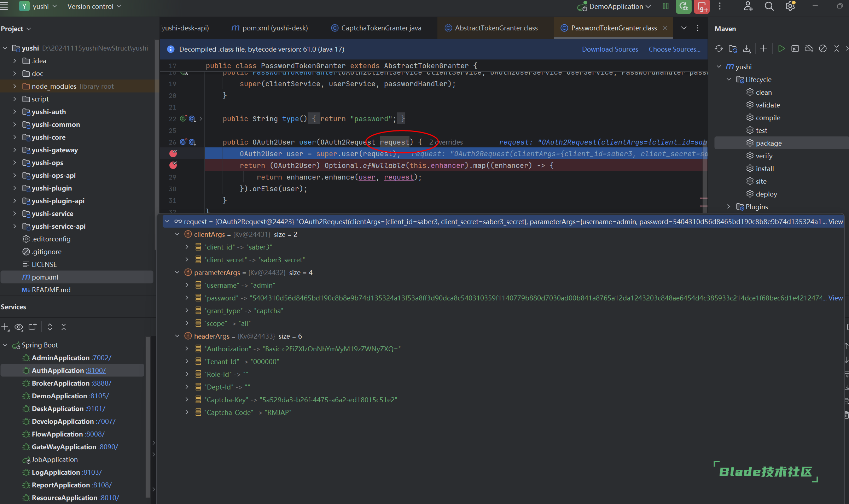The height and width of the screenshot is (504, 849).
Task: Collapse all in Maven toolbar
Action: click(x=837, y=48)
